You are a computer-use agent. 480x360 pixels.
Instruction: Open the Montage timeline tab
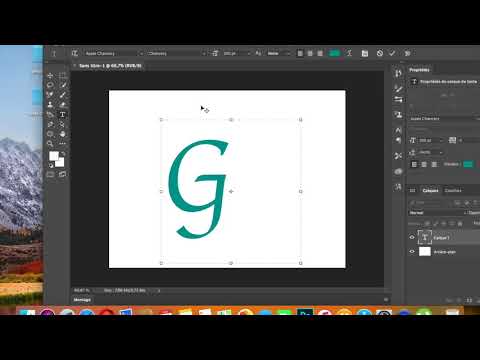(82, 300)
